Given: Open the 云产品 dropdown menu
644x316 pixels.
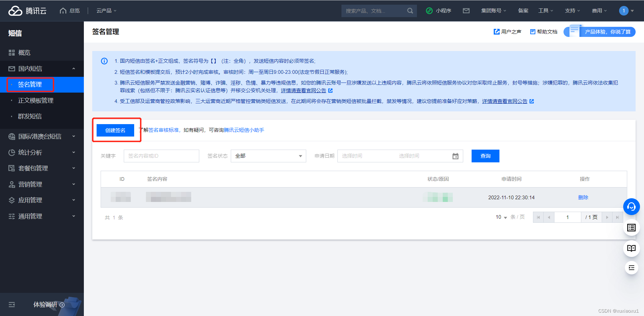Looking at the screenshot, I should click(x=106, y=11).
